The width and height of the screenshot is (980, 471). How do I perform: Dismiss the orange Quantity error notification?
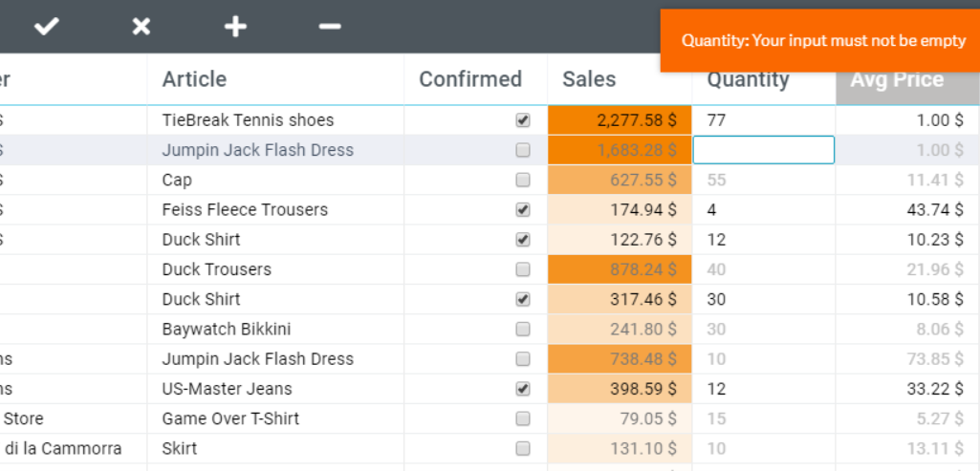tap(820, 40)
